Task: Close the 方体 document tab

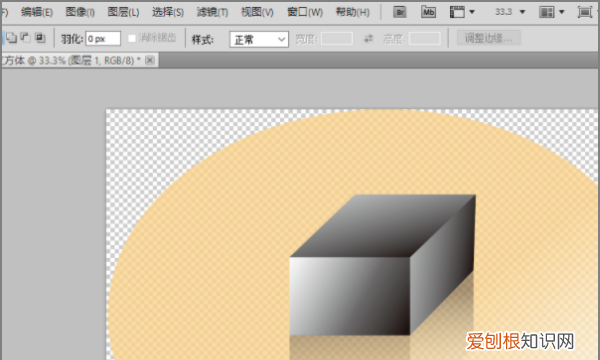Action: tap(150, 60)
